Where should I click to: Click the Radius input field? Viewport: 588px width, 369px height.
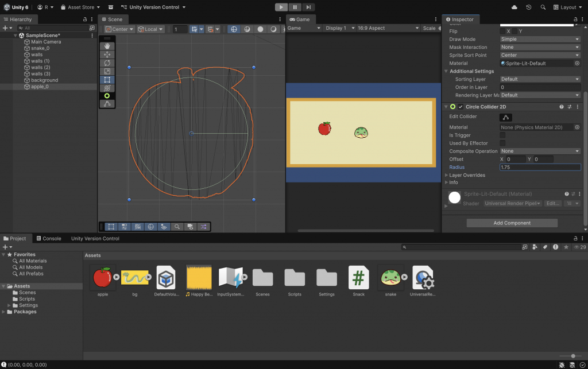click(540, 168)
